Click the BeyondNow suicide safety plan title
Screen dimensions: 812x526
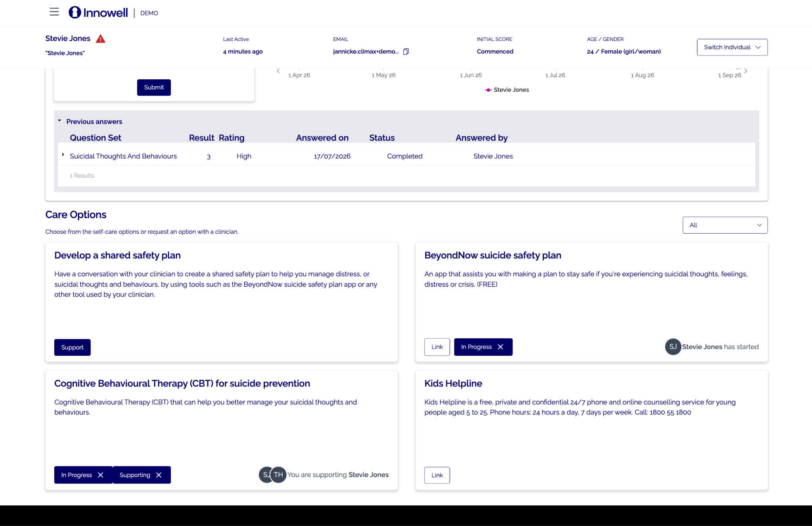point(493,255)
